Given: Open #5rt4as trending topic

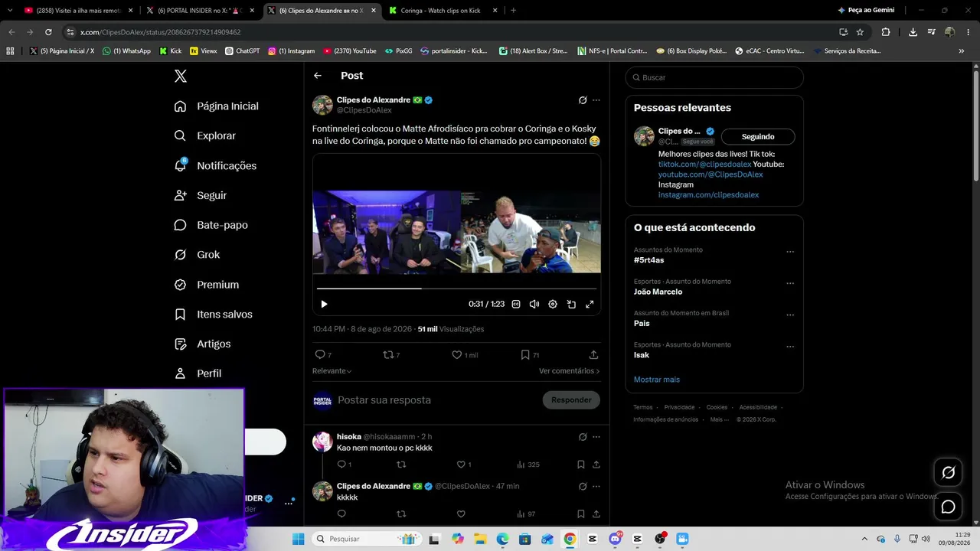Looking at the screenshot, I should (x=649, y=260).
